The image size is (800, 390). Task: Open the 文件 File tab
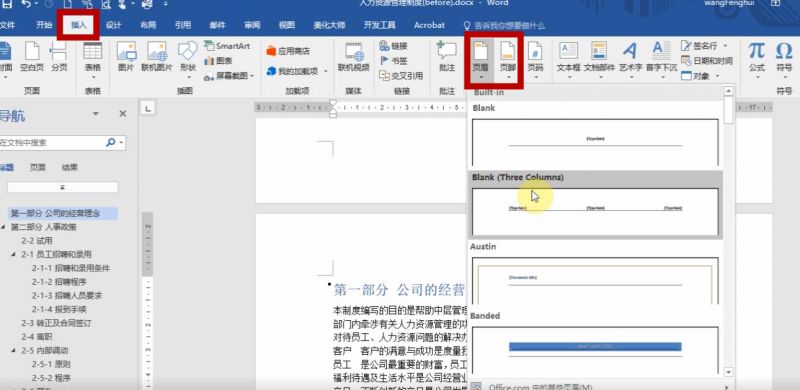(7, 25)
